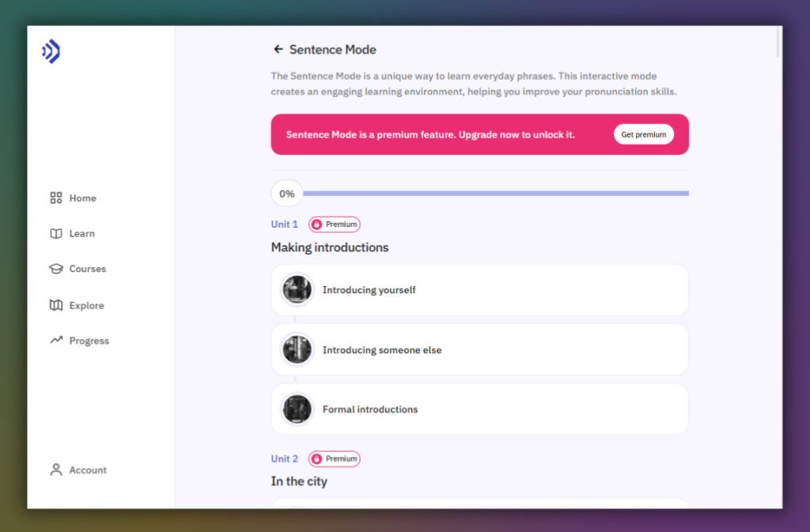Select the Home icon in the sidebar
This screenshot has width=810, height=532.
click(55, 198)
